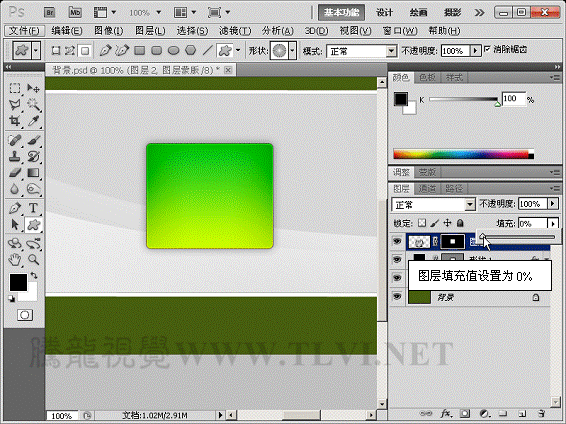
Task: Choose Rectangle shape in options bar
Action: [139, 51]
